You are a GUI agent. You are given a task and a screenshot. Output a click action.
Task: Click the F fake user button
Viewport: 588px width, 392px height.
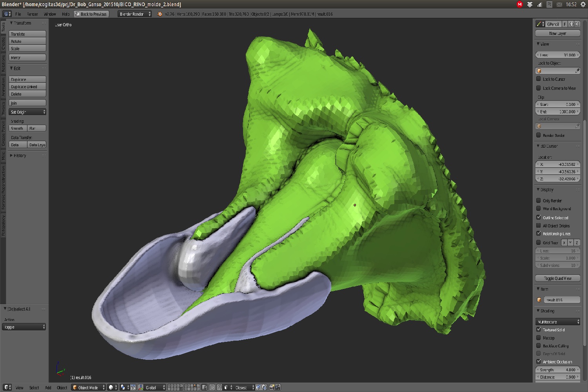pos(565,24)
